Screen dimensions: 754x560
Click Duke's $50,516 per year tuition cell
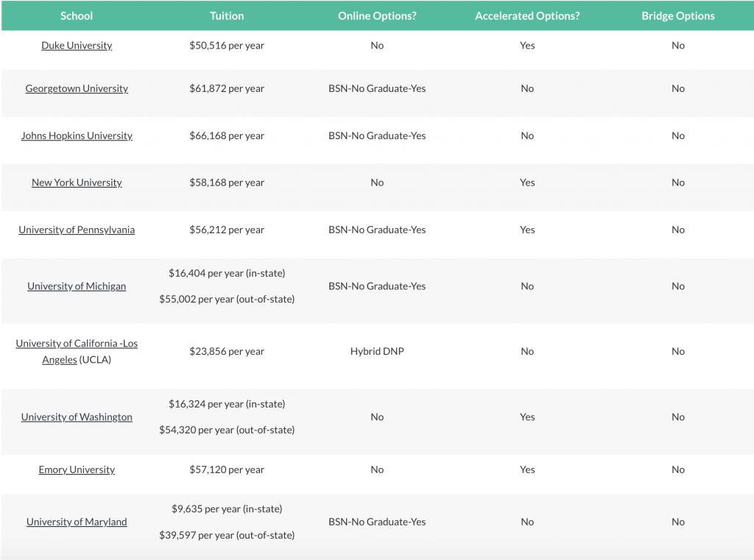[227, 46]
